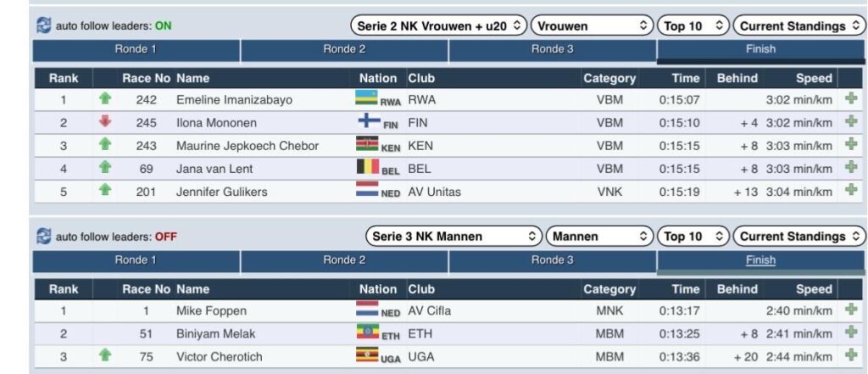Select the Biniyam Melak result row
The image size is (868, 374).
click(339, 333)
